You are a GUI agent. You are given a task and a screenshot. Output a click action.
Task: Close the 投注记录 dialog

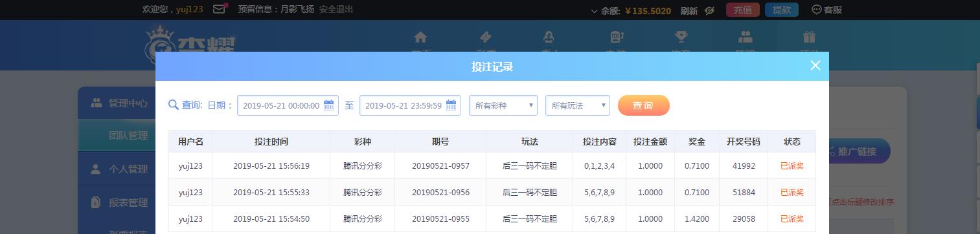click(815, 65)
